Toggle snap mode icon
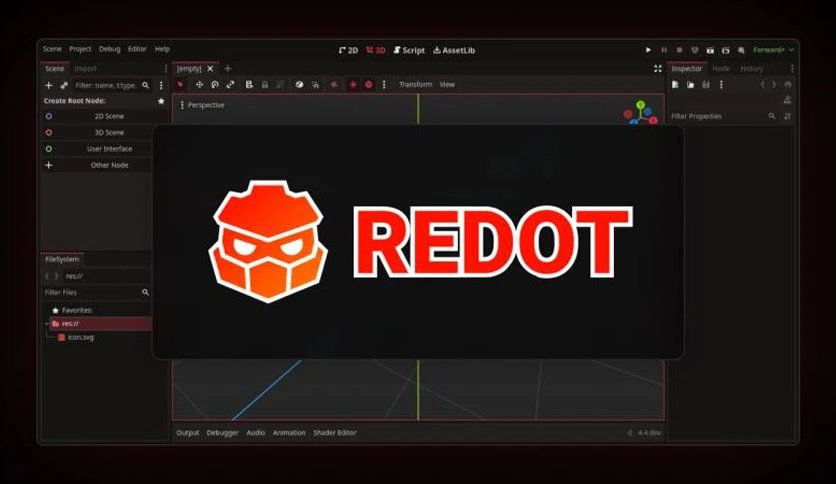Viewport: 836px width, 484px height. (316, 84)
